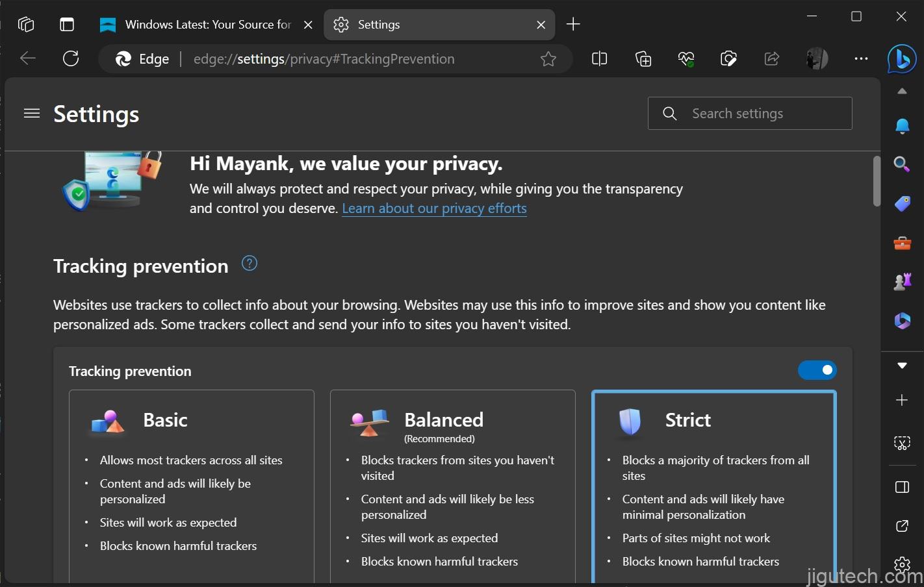Open Tracking prevention help question mark
This screenshot has width=924, height=587.
click(250, 263)
